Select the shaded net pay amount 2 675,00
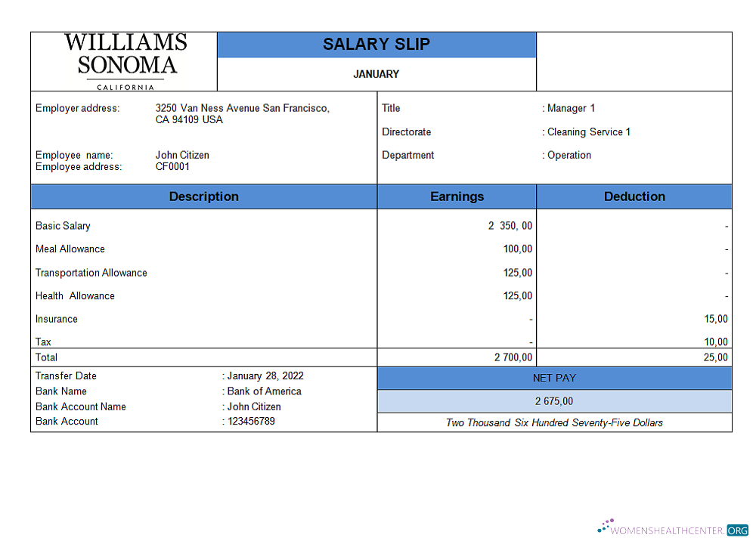This screenshot has width=756, height=544. [x=554, y=400]
